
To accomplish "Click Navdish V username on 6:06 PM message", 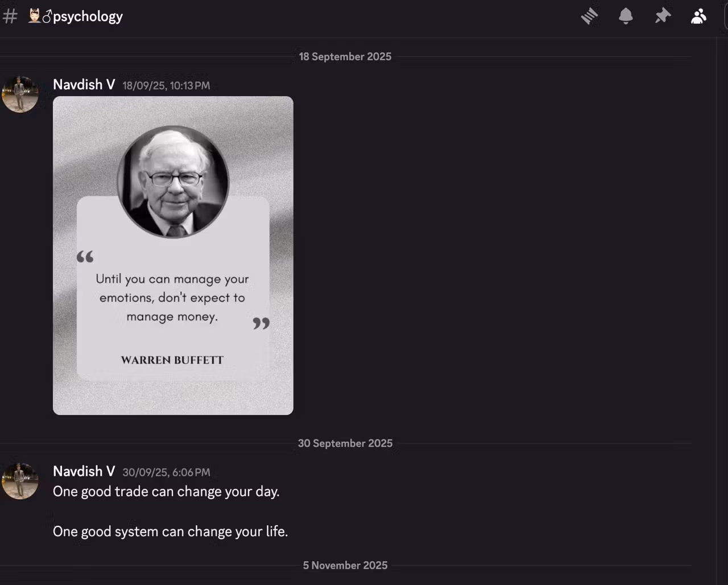I will [84, 472].
